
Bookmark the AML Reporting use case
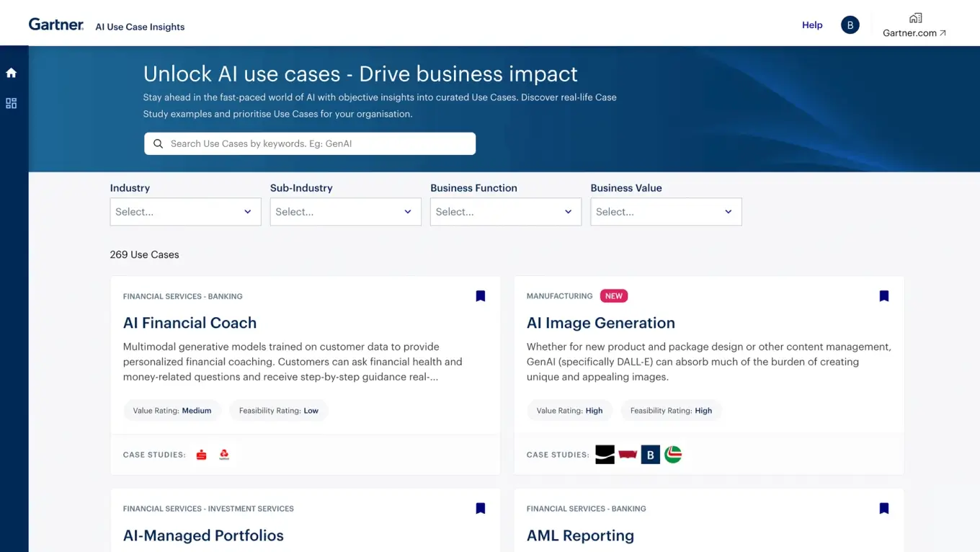click(883, 508)
